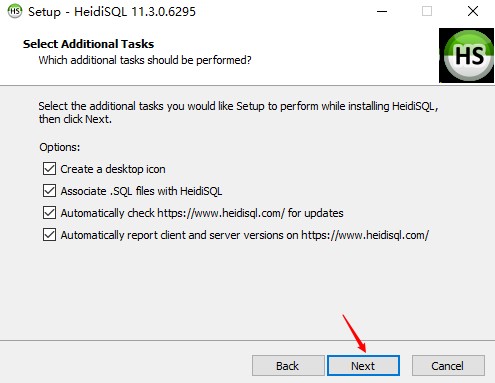Uncheck Create a desktop icon
The width and height of the screenshot is (495, 383).
tap(49, 169)
